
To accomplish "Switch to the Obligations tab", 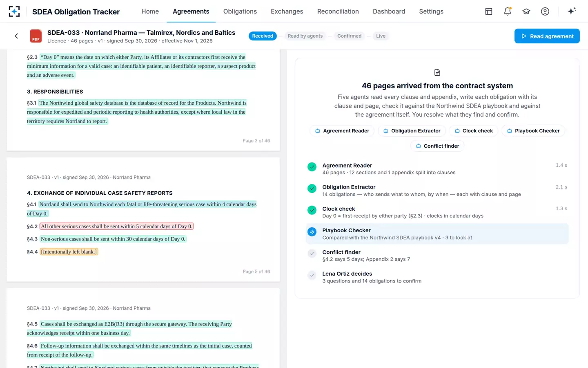I will 240,11.
